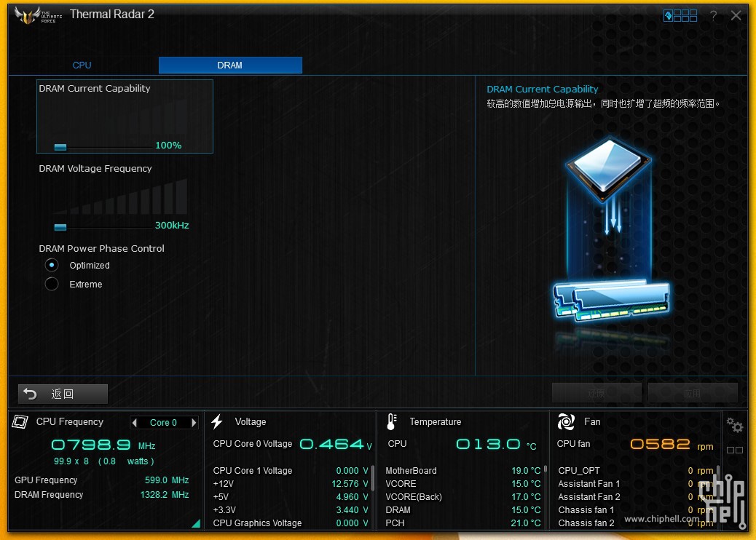The height and width of the screenshot is (540, 756).
Task: Open help with the question mark icon
Action: (713, 16)
